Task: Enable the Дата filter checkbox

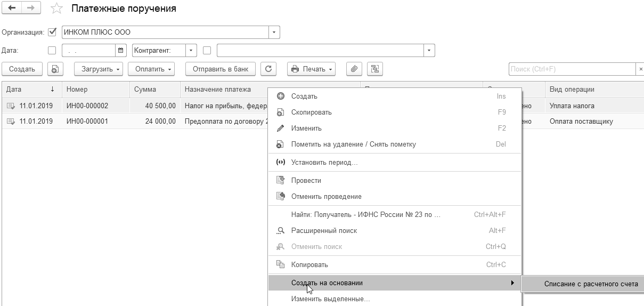Action: 52,51
